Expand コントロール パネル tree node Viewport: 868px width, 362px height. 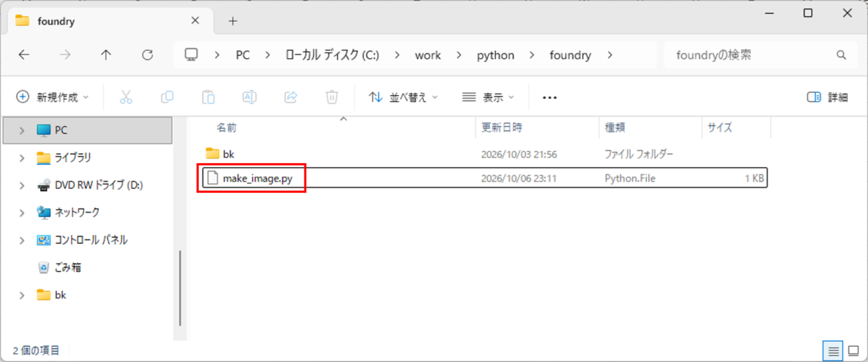pyautogui.click(x=22, y=240)
